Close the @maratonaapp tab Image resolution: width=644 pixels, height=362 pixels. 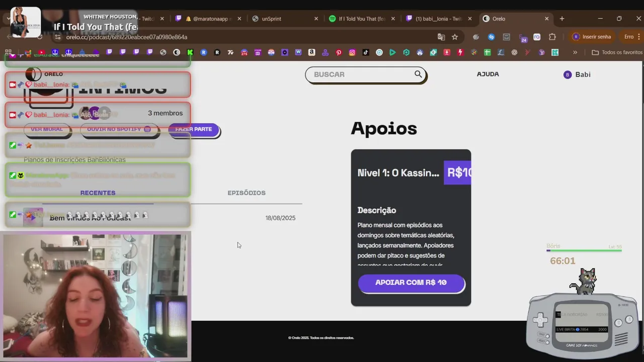tap(239, 19)
